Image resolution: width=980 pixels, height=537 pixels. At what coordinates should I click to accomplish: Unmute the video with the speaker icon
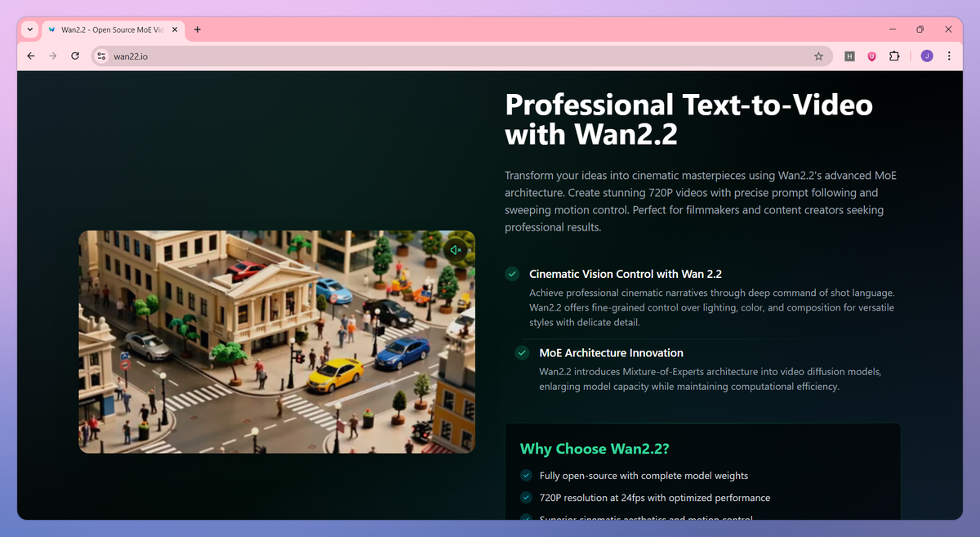tap(456, 250)
